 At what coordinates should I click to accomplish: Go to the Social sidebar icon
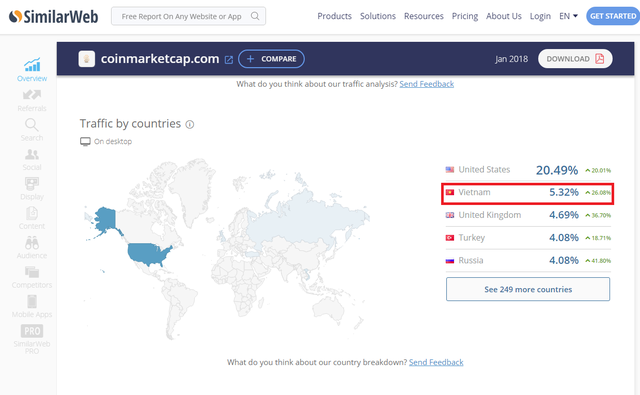(32, 154)
